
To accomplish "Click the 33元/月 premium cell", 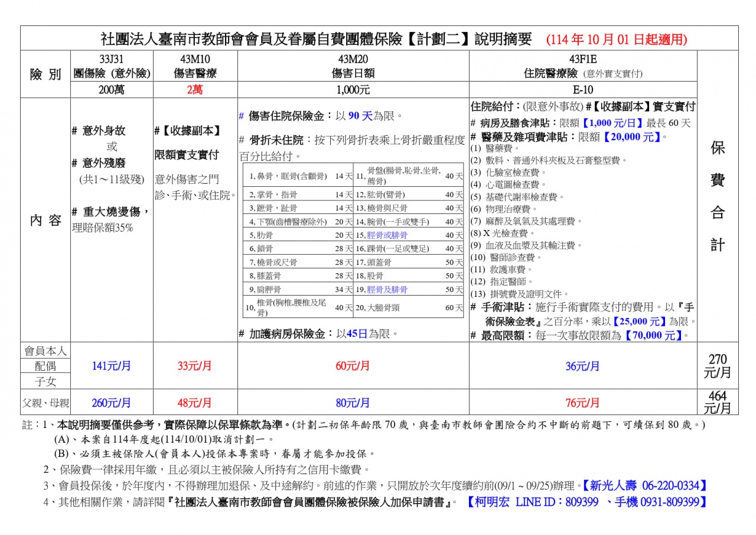I will coord(195,366).
